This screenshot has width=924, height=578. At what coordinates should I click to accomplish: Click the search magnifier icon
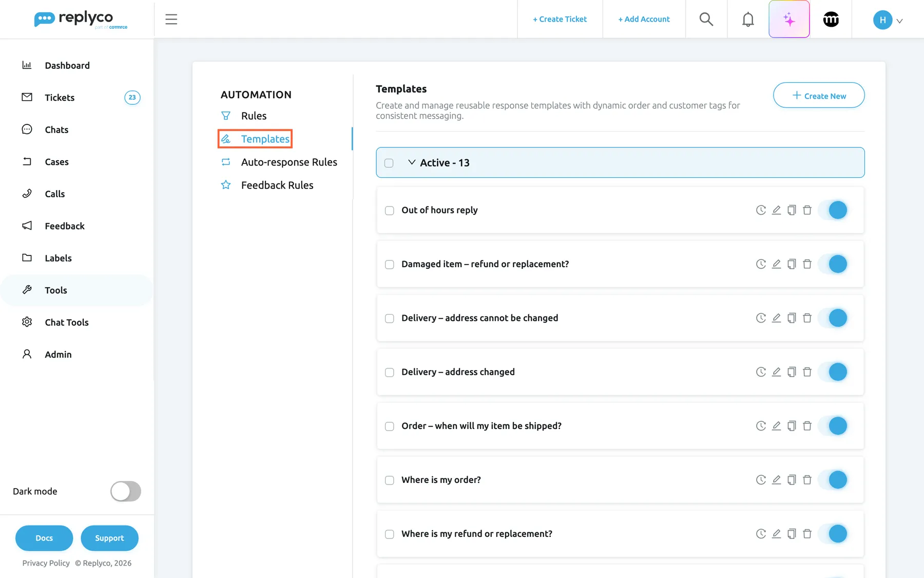point(706,20)
